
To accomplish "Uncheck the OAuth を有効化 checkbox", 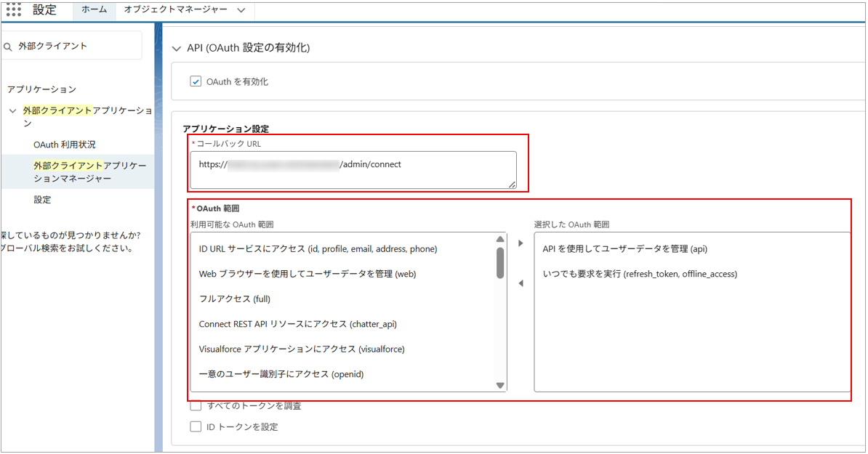I will click(196, 81).
